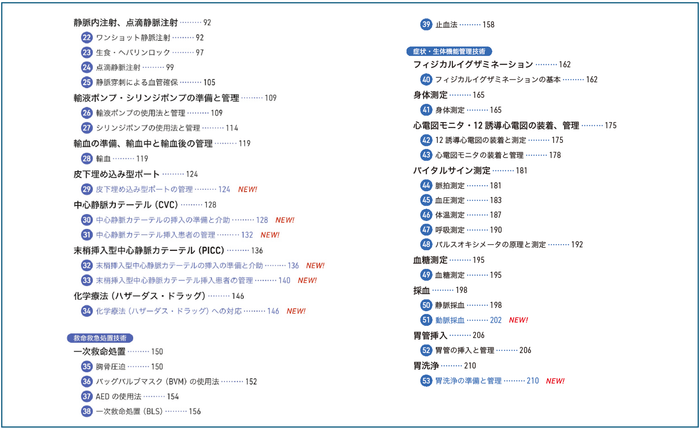This screenshot has height=429, width=700.
Task: Click NEW! badge beside 胃洗浄の準備と管理
Action: tap(555, 381)
